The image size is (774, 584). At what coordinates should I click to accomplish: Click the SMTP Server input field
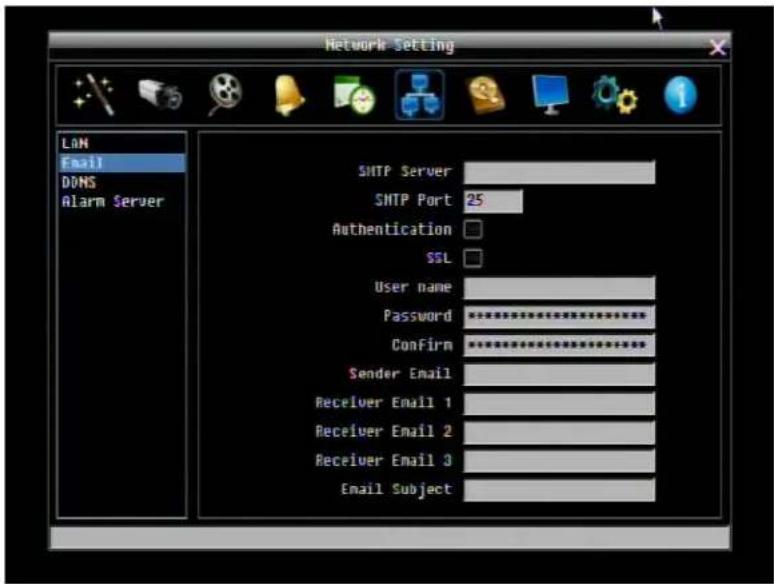(559, 172)
